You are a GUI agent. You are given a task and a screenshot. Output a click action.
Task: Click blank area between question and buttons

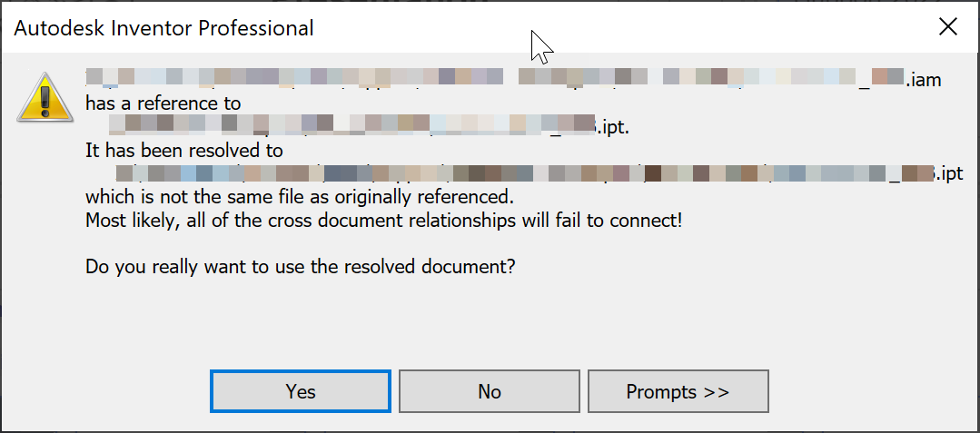pos(490,322)
